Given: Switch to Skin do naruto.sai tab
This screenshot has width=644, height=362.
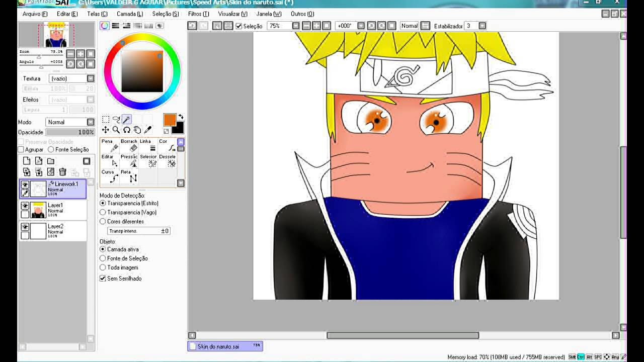Looking at the screenshot, I should pyautogui.click(x=225, y=346).
